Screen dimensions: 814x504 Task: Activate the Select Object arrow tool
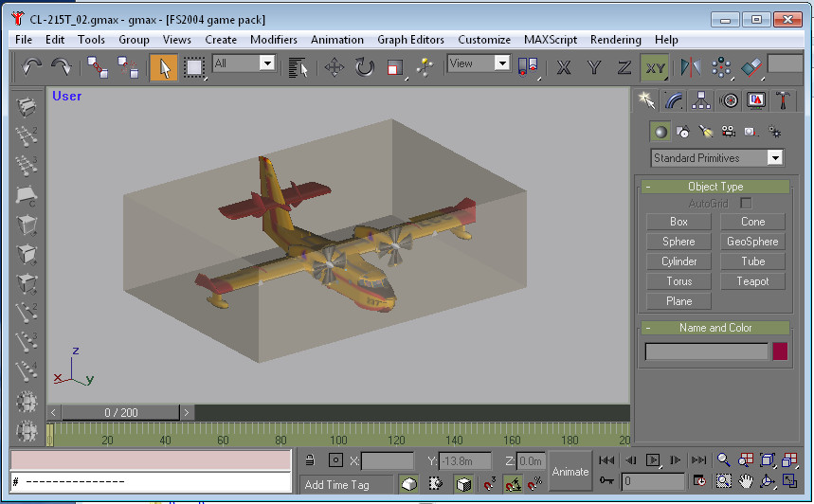tap(164, 67)
